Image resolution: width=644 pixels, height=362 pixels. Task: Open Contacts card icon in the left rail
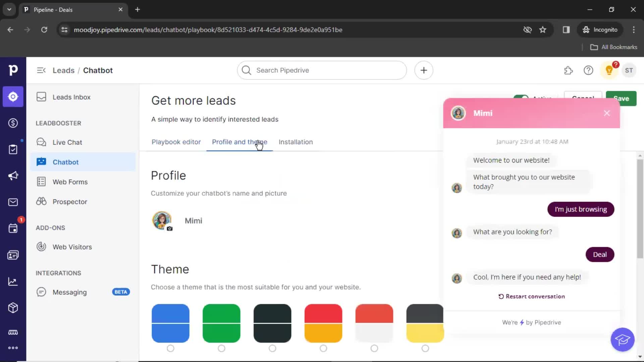[13, 255]
